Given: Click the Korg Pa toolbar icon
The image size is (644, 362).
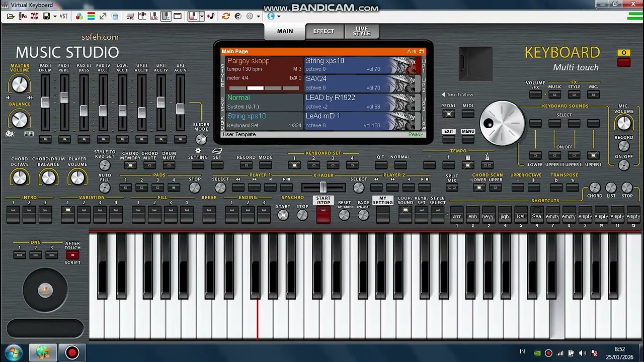Looking at the screenshot, I should coord(23,16).
